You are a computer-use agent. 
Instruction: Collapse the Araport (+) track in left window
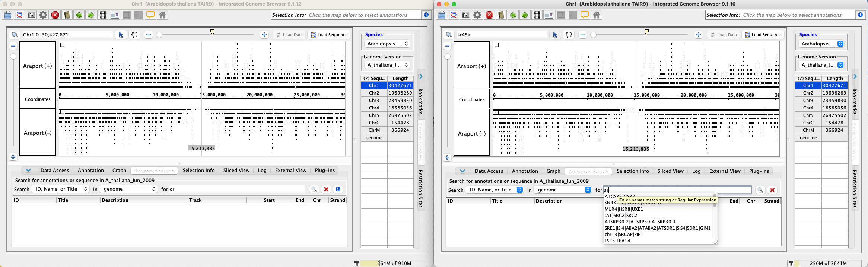[63, 45]
